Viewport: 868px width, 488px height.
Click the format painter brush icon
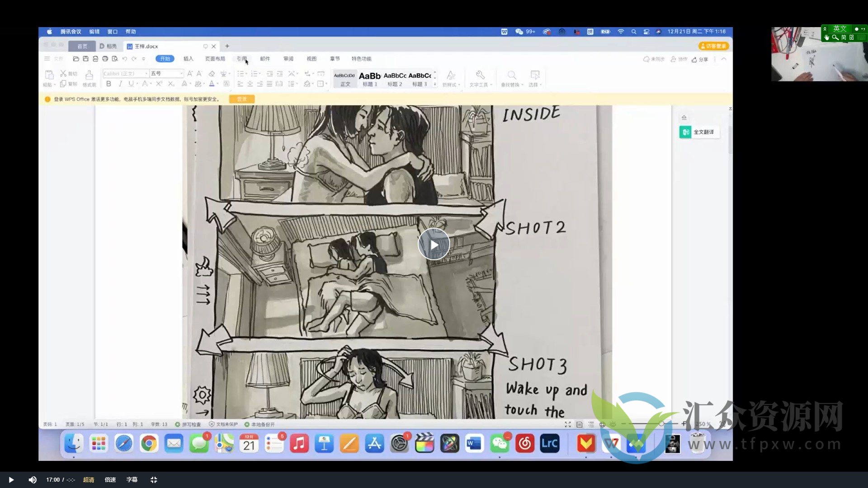pyautogui.click(x=89, y=75)
